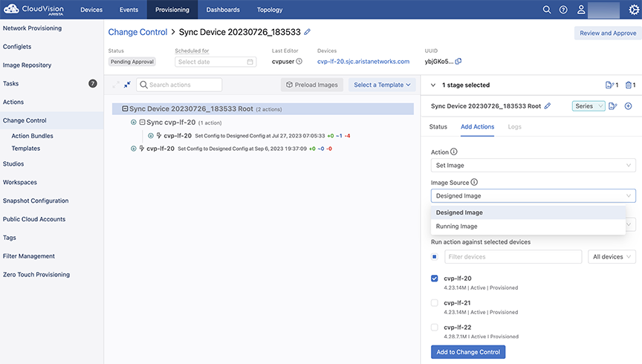Focus the Search actions field
Screen dimensions: 642x364
coord(179,85)
